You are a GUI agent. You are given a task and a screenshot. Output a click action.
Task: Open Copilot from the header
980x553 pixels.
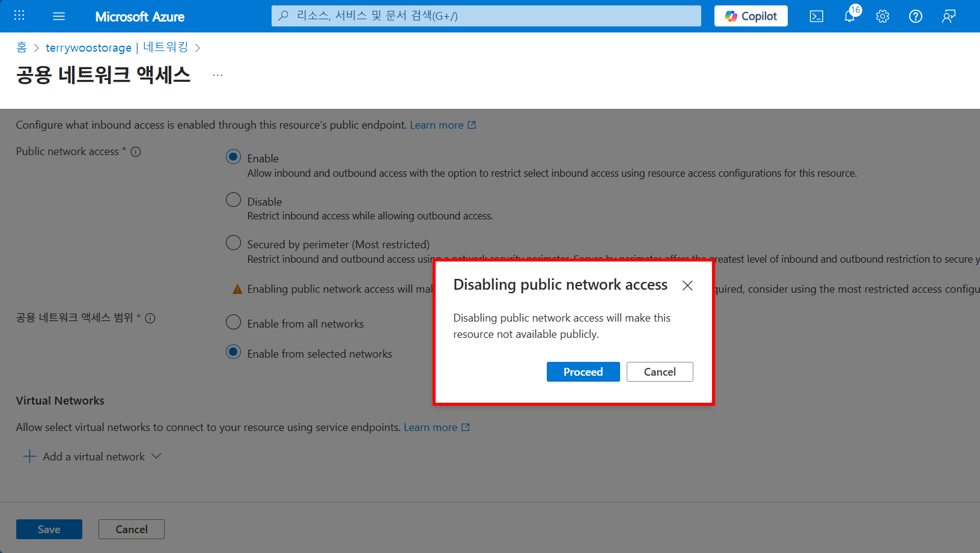pos(751,16)
